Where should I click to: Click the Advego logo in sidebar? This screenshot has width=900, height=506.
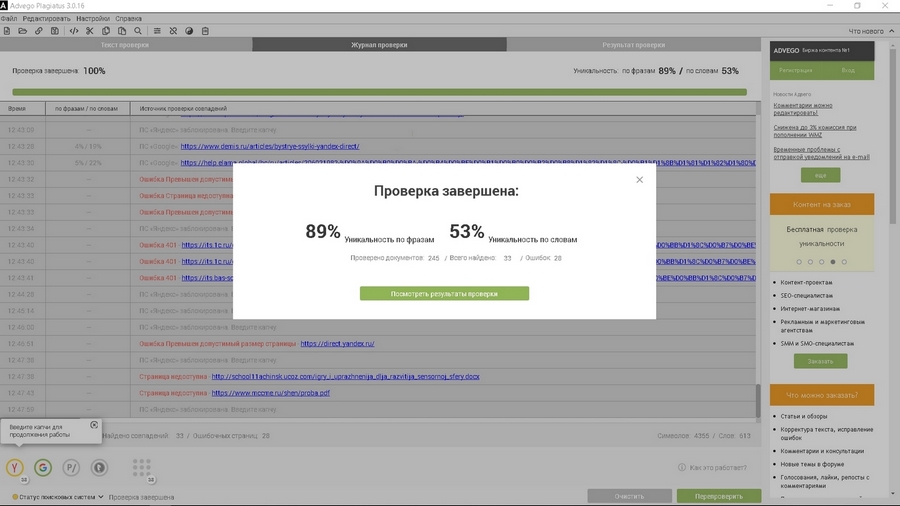tap(786, 50)
